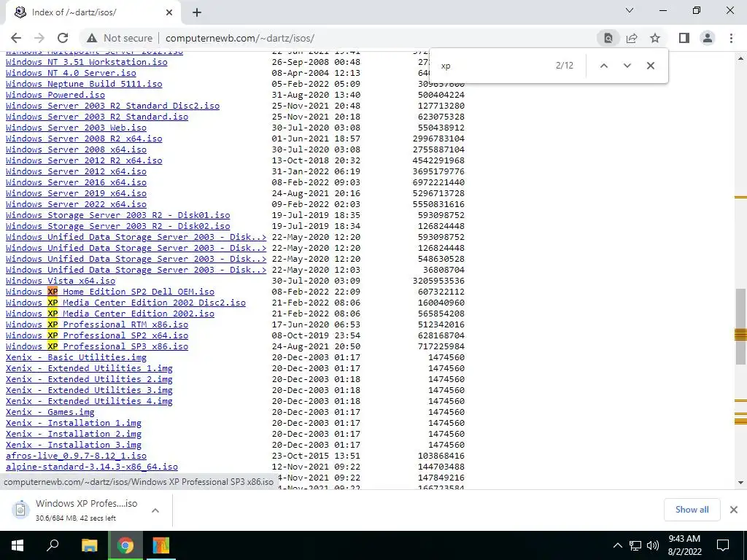Screen dimensions: 747x560
Task: Open the Windows Start menu
Action: pos(18,545)
